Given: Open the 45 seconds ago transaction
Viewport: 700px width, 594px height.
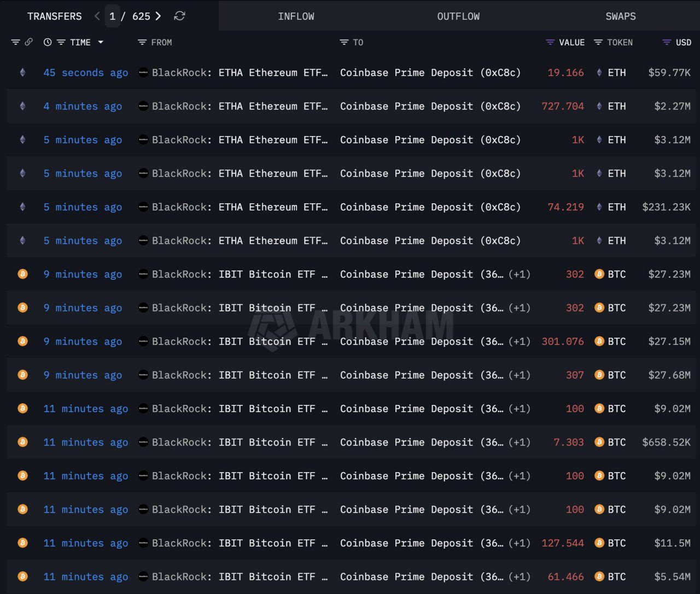Looking at the screenshot, I should (85, 73).
